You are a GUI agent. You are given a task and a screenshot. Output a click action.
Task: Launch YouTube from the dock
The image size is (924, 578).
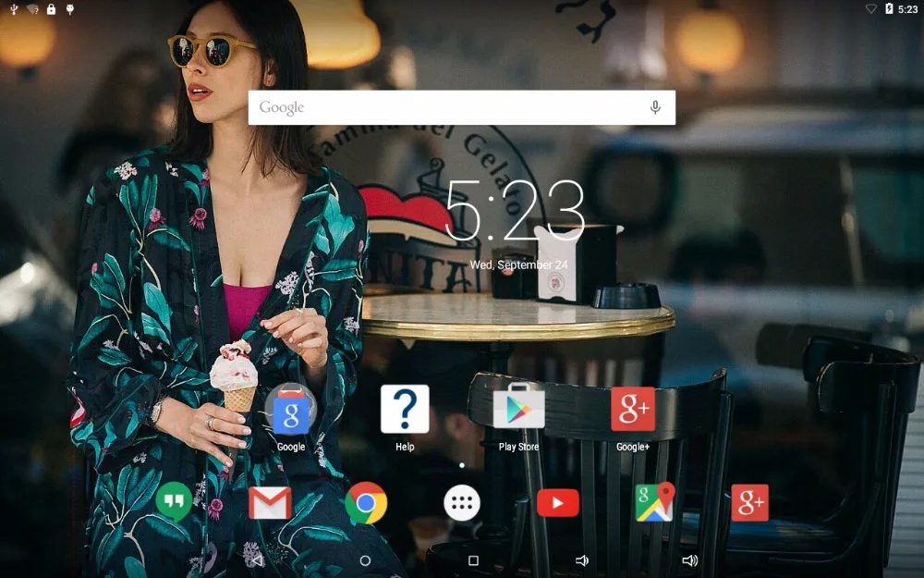[558, 503]
